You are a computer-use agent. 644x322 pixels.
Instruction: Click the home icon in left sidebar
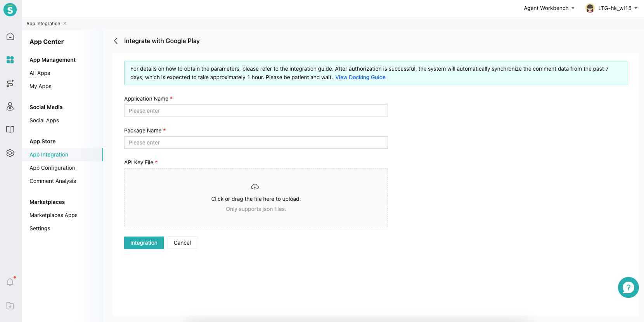10,37
